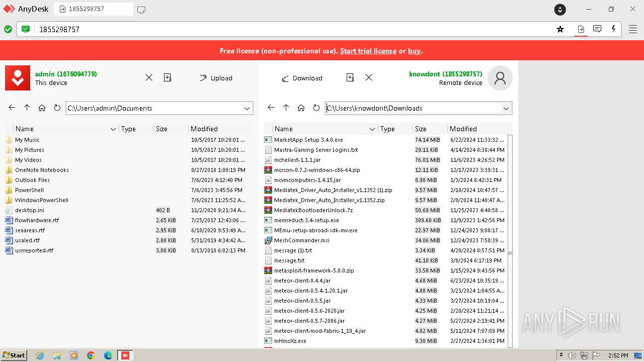The height and width of the screenshot is (362, 644).
Task: Select the WindowsPowerShell folder
Action: pyautogui.click(x=125, y=200)
